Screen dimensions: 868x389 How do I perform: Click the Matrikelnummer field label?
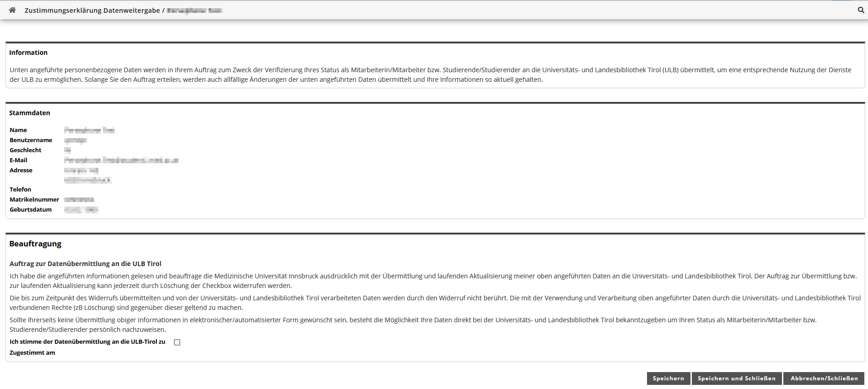click(34, 200)
